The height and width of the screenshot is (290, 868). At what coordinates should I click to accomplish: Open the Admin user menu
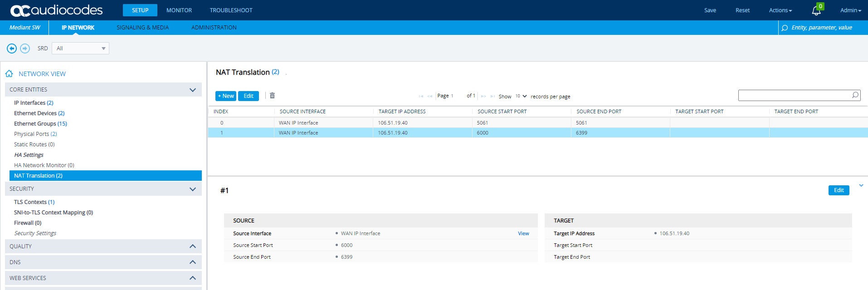tap(851, 10)
